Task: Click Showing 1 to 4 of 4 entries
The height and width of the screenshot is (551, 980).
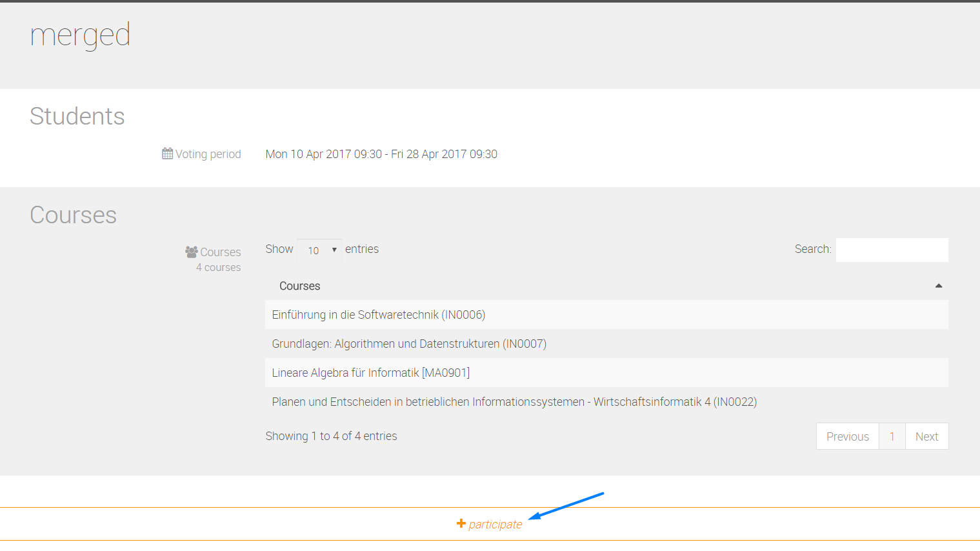Action: [331, 436]
